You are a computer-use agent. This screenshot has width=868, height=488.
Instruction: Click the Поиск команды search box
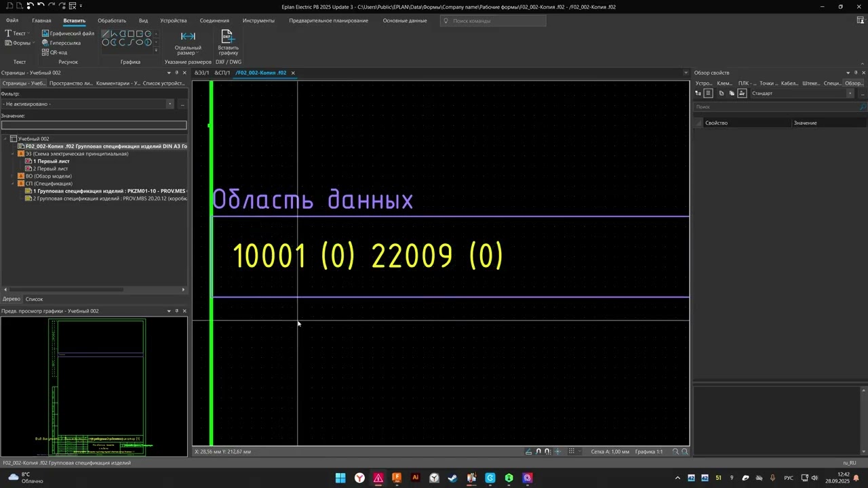tap(493, 20)
